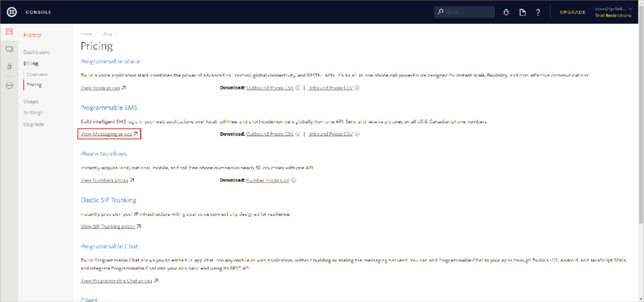Open the View Numbers prices link
644x302 pixels.
pos(104,180)
